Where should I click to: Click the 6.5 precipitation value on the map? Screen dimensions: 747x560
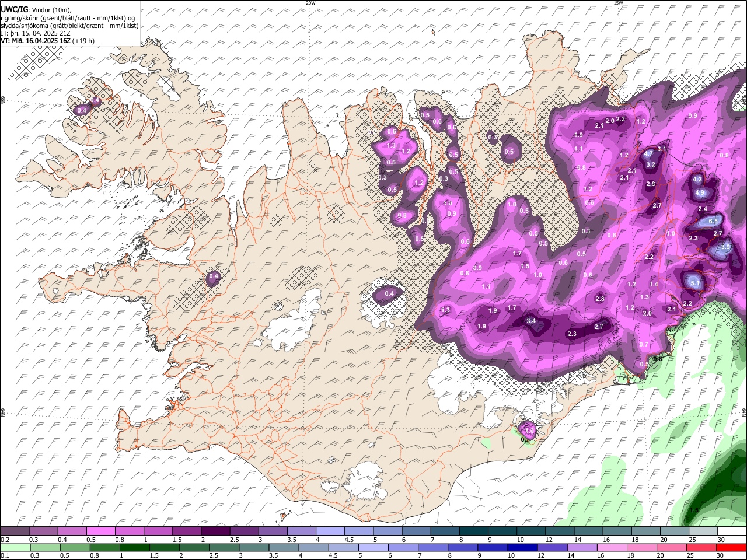[x=713, y=222]
